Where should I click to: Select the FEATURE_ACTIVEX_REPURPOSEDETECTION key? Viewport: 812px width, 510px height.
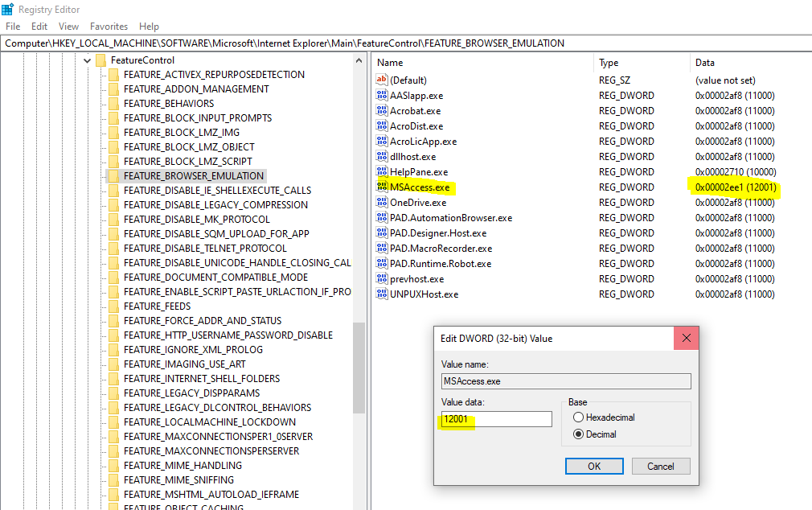click(214, 75)
